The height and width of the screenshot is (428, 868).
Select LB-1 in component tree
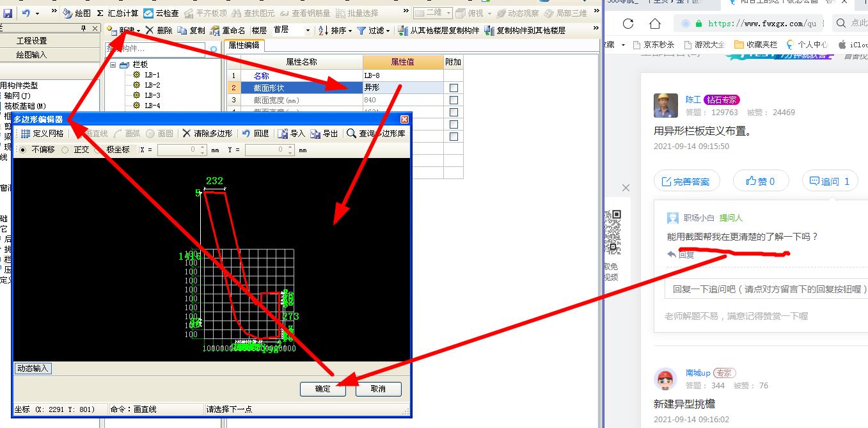[x=152, y=75]
